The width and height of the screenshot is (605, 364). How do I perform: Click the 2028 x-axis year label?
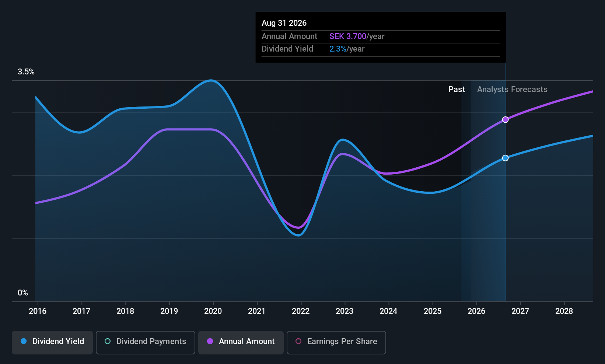(x=564, y=311)
